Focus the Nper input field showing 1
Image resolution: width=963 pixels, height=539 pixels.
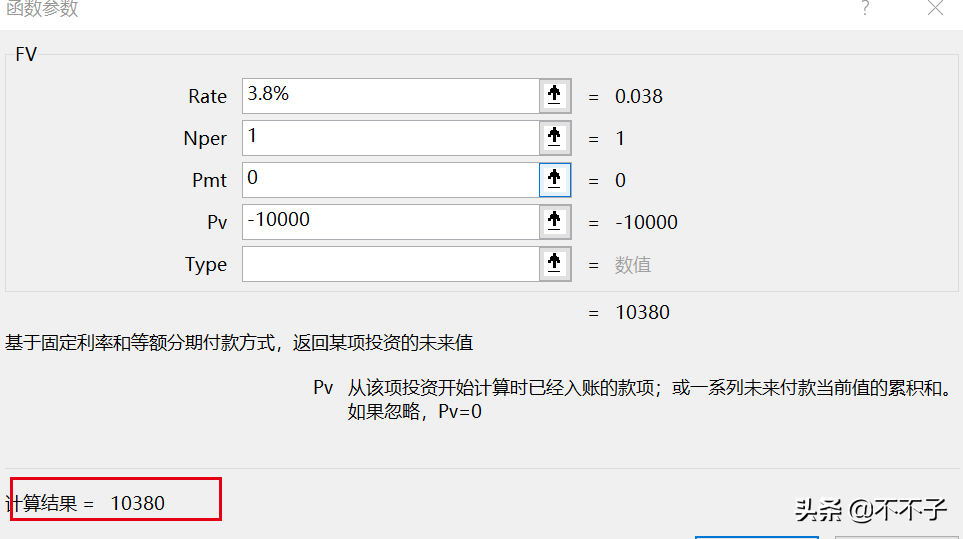coord(391,138)
